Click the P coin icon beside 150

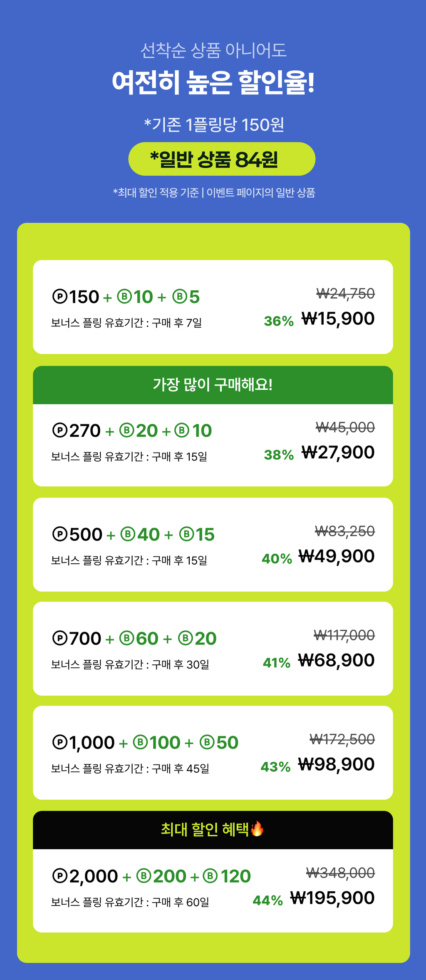[x=59, y=297]
